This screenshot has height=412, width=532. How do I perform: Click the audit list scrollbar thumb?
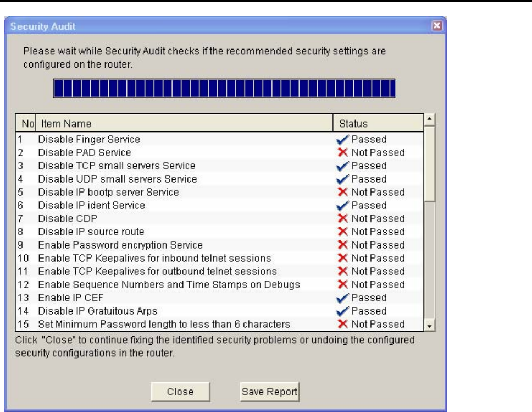pos(430,164)
